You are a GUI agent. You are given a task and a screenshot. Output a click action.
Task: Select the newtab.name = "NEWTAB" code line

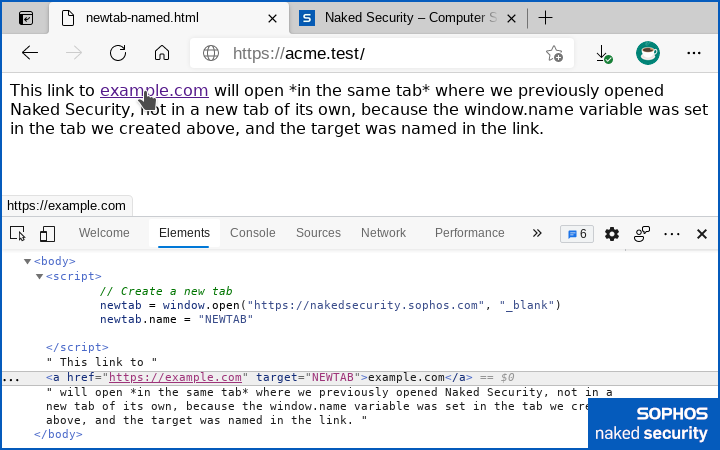177,320
